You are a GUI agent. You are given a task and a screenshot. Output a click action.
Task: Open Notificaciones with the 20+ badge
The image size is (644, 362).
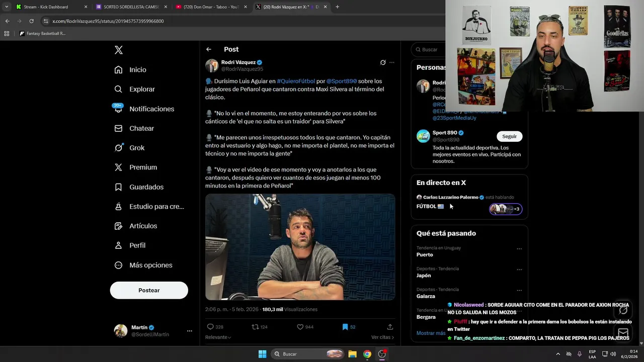pos(144,109)
